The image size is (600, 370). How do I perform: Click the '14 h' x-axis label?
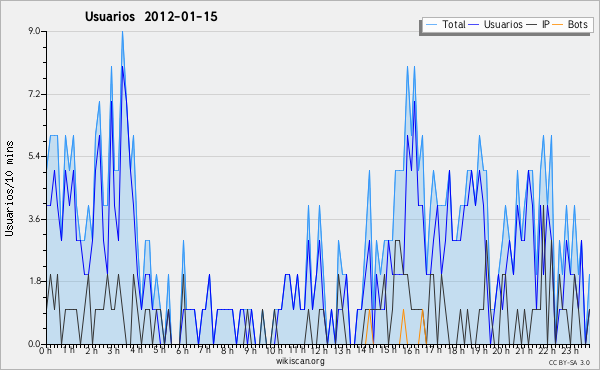(x=365, y=350)
